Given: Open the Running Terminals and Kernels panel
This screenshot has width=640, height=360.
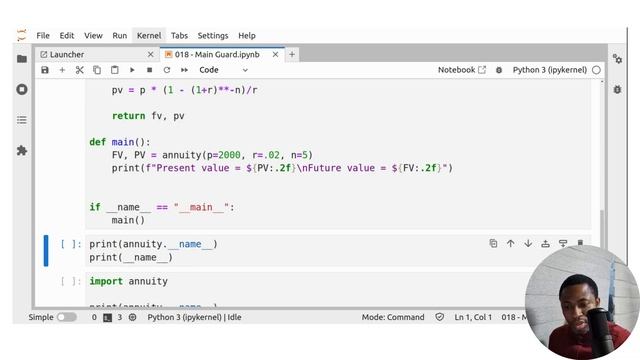Looking at the screenshot, I should click(x=22, y=89).
